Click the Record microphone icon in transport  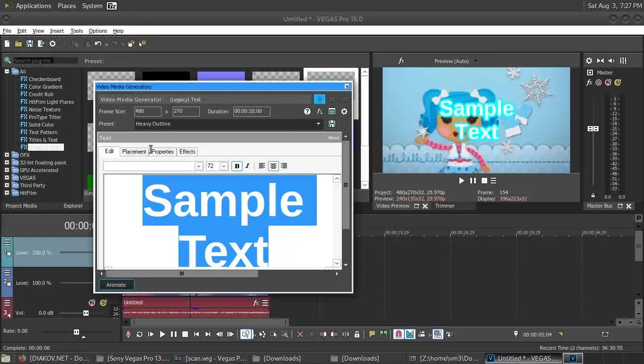coord(128,334)
